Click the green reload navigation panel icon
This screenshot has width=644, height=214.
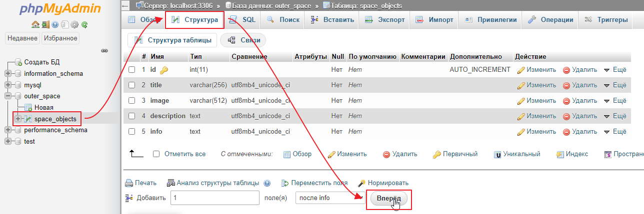[x=84, y=24]
